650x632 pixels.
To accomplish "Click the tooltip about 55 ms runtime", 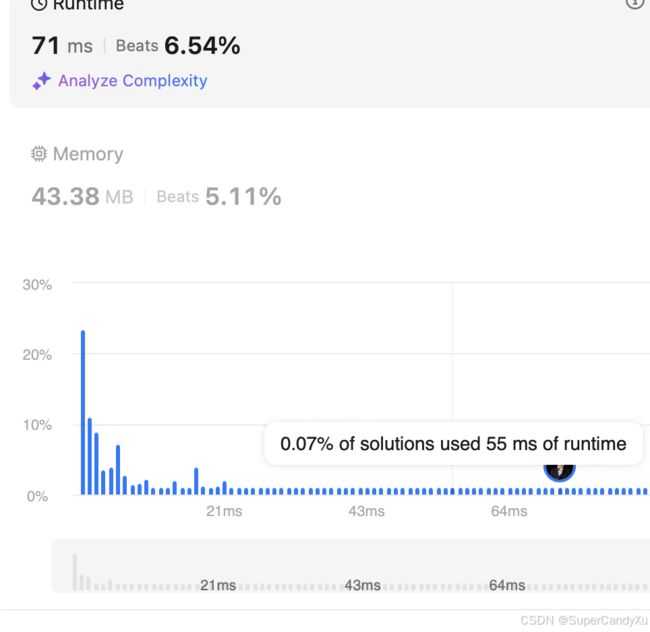I will [x=453, y=443].
